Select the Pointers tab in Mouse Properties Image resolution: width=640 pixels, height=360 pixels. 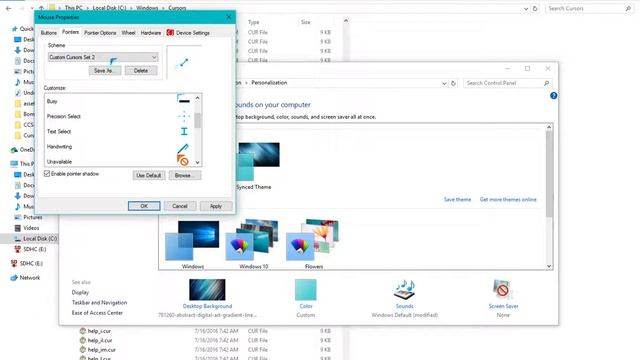point(70,32)
